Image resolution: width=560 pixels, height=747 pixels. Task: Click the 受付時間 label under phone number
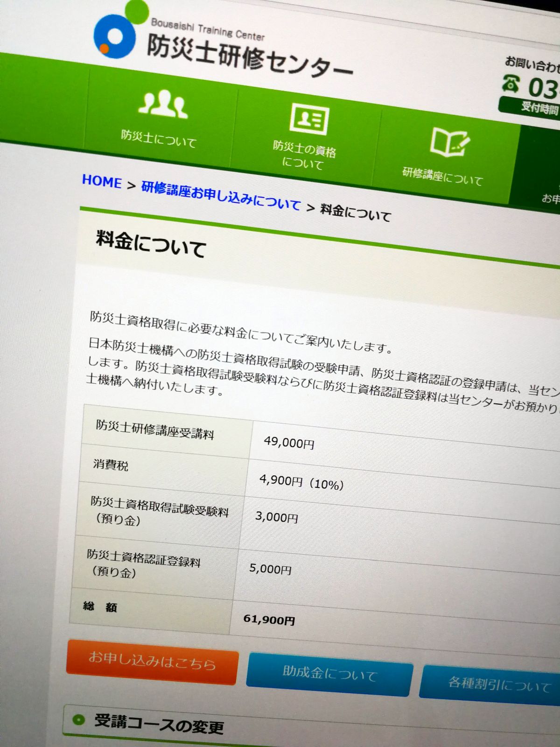pos(540,108)
